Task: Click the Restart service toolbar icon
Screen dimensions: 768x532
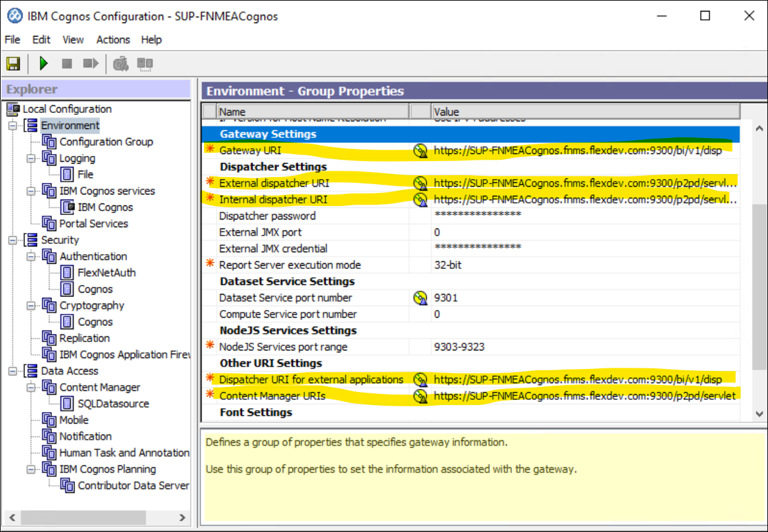Action: click(90, 64)
